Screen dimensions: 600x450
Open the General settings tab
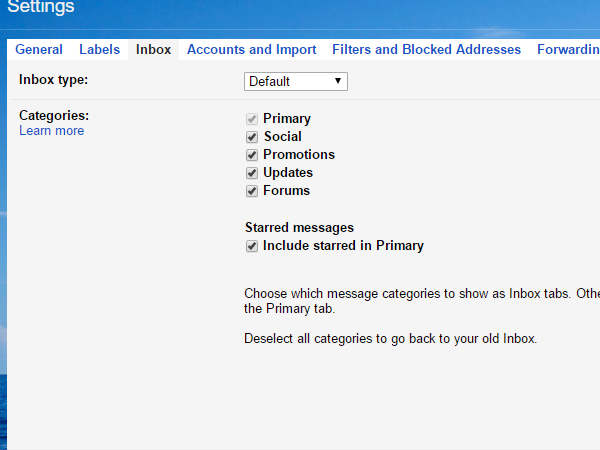click(39, 49)
